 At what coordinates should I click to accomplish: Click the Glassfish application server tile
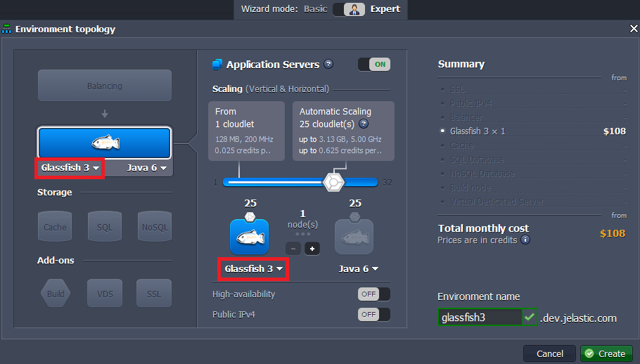tap(105, 143)
